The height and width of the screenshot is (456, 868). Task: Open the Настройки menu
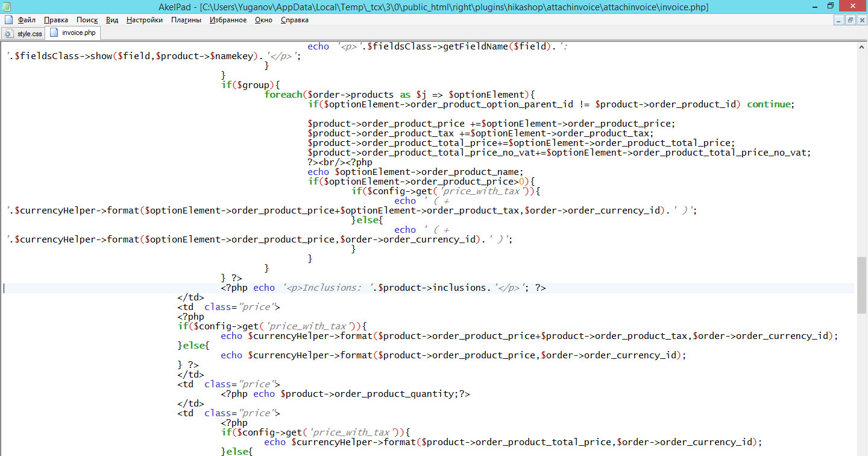(145, 20)
